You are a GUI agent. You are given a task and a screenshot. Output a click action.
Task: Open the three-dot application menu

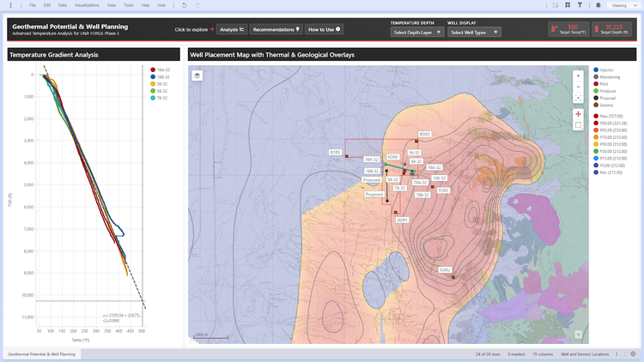[10, 5]
